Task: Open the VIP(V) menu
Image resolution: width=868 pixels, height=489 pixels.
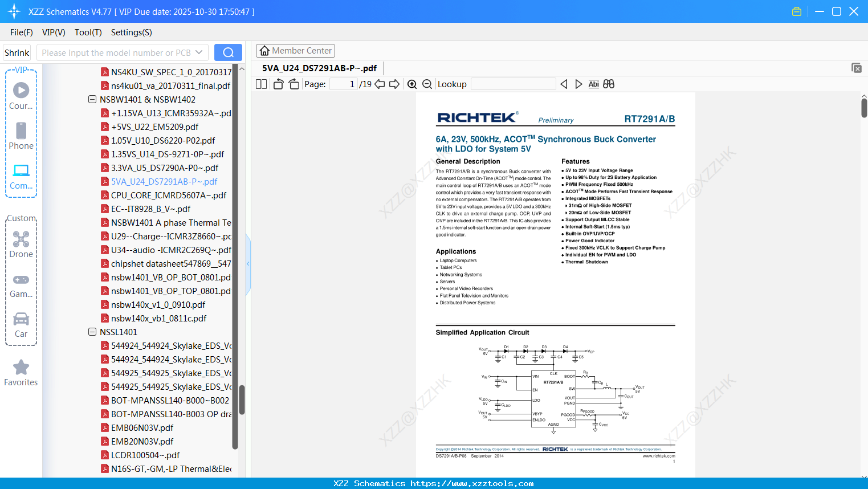Action: pyautogui.click(x=54, y=32)
